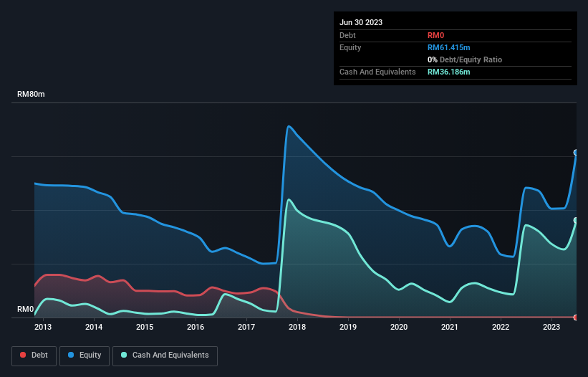Select the 2013 x-axis label
The image size is (588, 377).
43,327
